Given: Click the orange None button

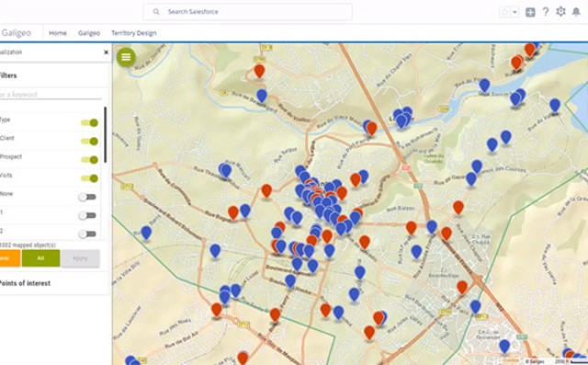Looking at the screenshot, I should (x=10, y=258).
